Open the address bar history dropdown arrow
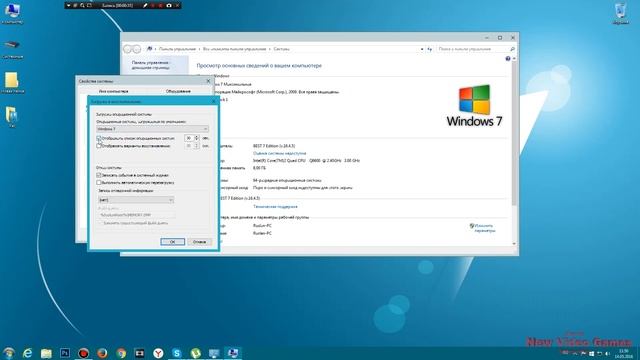Viewport: 640px width, 360px height. point(422,49)
